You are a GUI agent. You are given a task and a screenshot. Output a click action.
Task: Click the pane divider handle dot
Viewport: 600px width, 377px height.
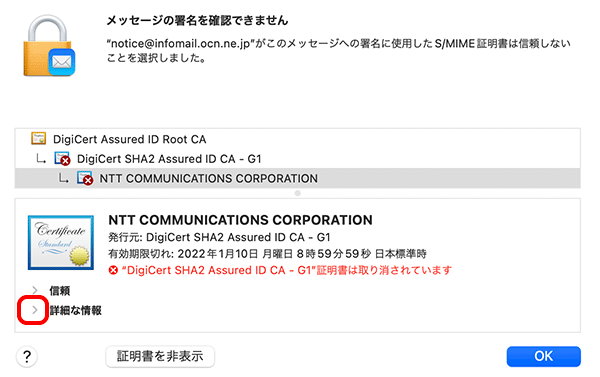(x=298, y=193)
